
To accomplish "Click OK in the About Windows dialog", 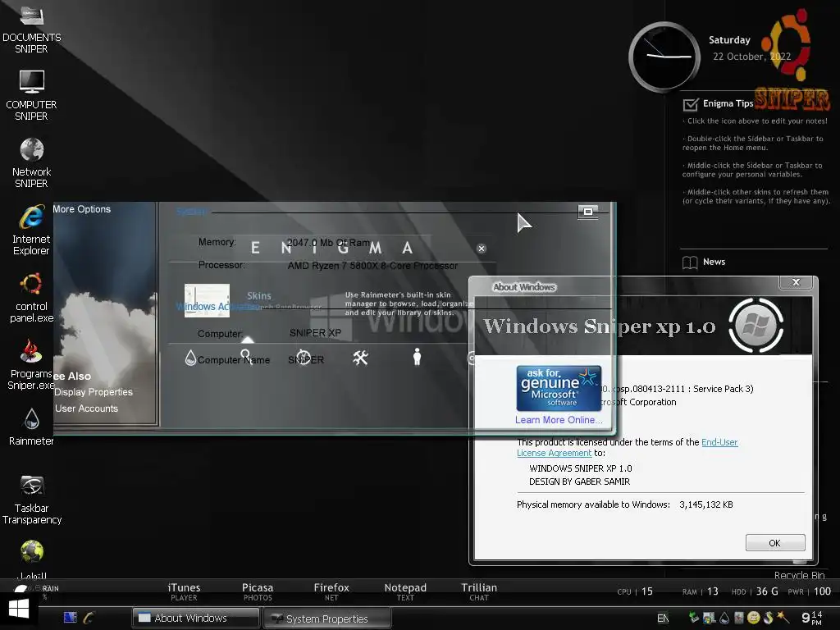I will [x=774, y=543].
